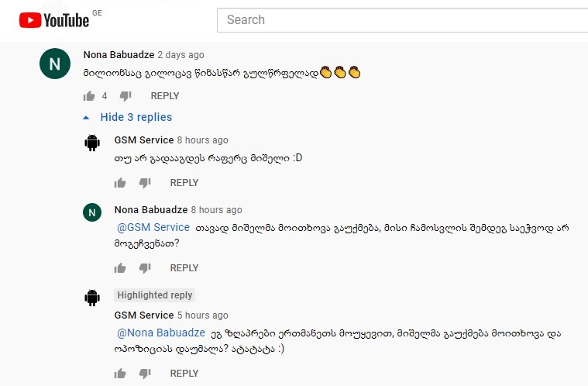Like Nona Babuadze's reply to GSM Service
Image resolution: width=588 pixels, height=386 pixels.
[120, 268]
